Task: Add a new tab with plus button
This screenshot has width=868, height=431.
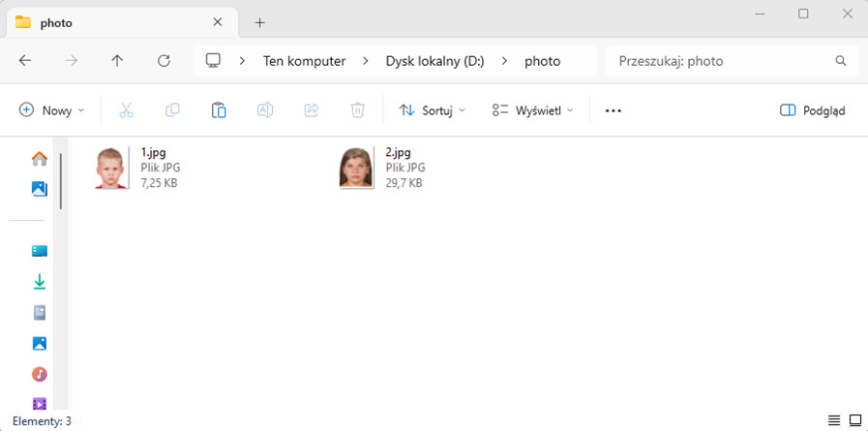Action: 260,22
